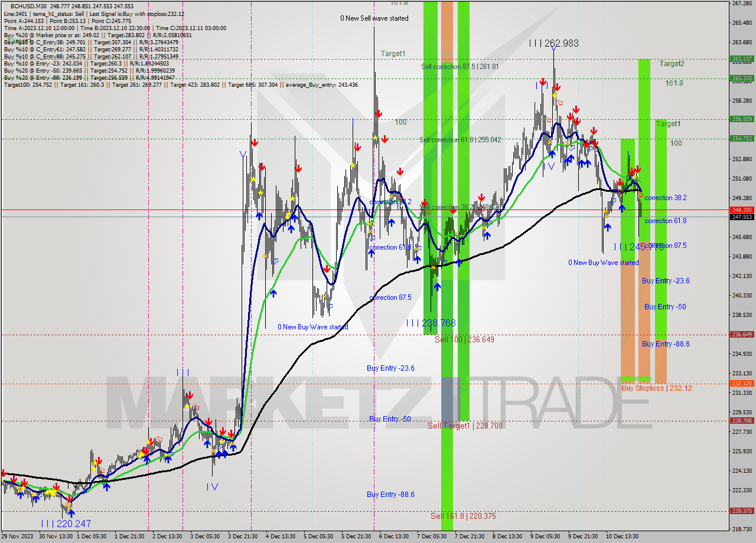Select the 'I I I 238.768' wave low label
756x543 pixels.
[x=431, y=323]
